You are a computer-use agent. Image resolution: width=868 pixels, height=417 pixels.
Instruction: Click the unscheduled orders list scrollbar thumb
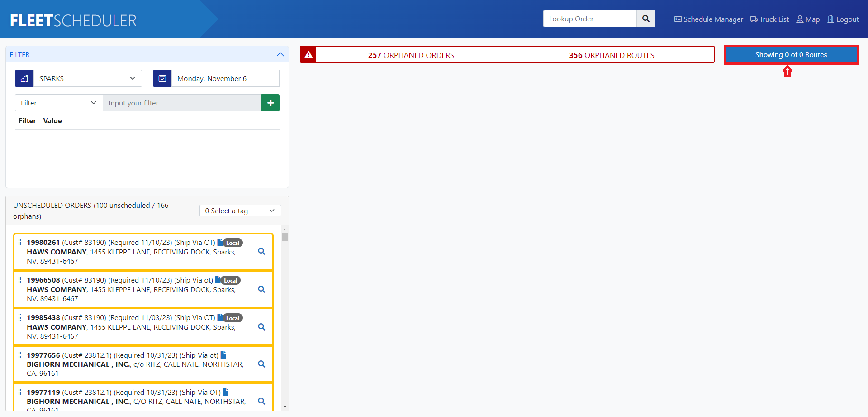(285, 237)
